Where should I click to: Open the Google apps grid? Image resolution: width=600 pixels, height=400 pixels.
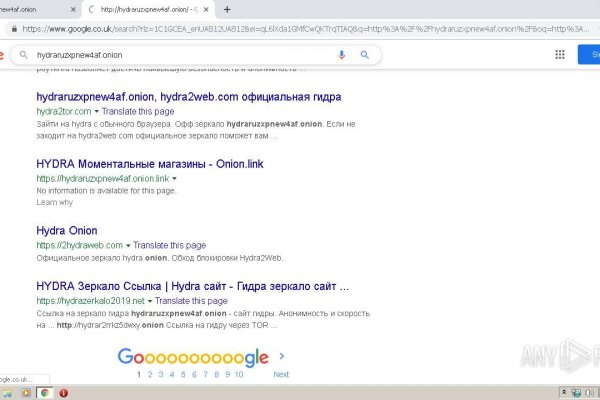pyautogui.click(x=559, y=55)
